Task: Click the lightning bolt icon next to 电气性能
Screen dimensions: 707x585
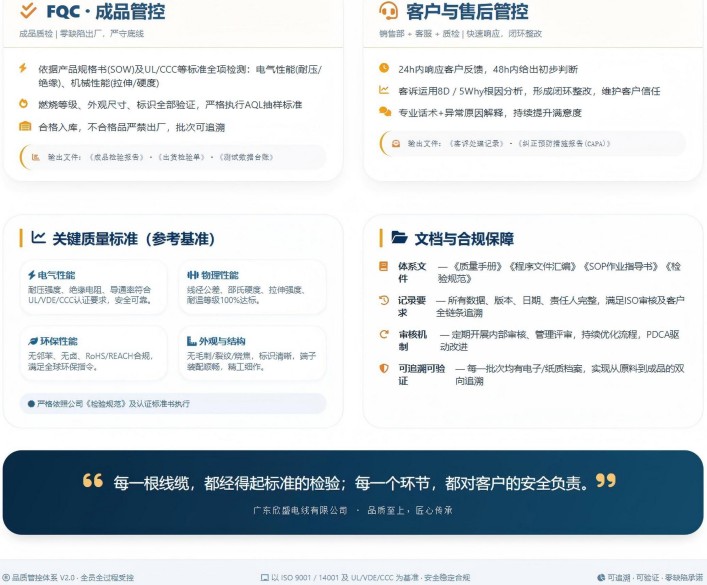Action: [x=31, y=275]
